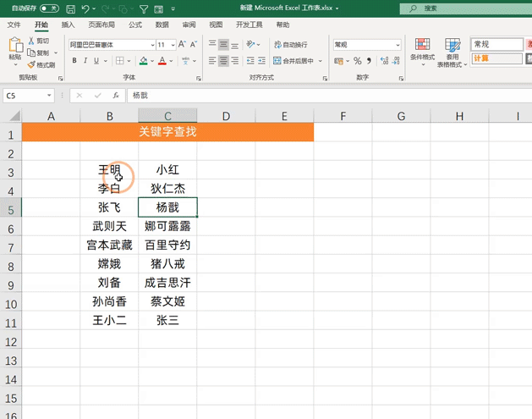Click the increase font size icon
This screenshot has width=532, height=419.
pos(182,44)
